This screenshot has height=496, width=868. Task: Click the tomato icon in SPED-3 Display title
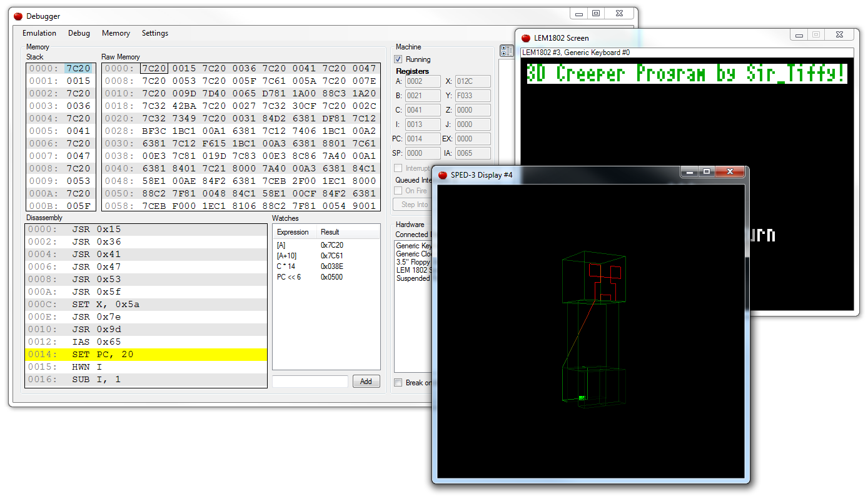(443, 175)
